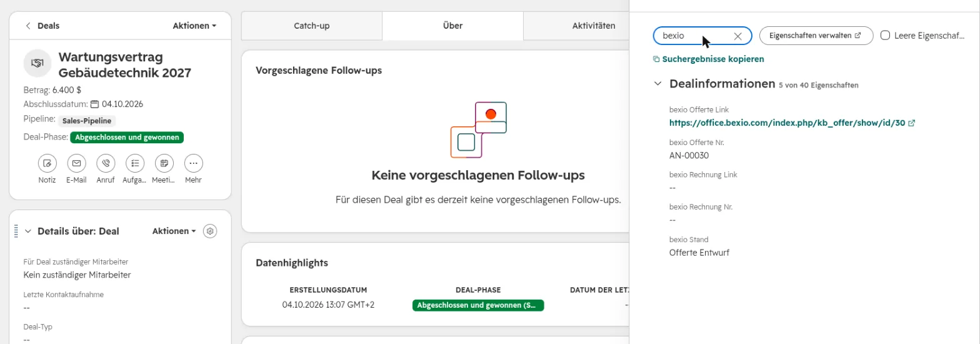Toggle Leere Eigenschaften checkbox

click(x=885, y=36)
